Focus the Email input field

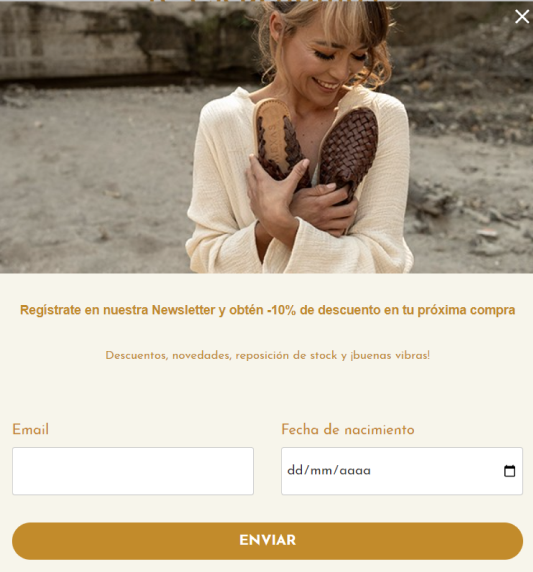pos(133,471)
